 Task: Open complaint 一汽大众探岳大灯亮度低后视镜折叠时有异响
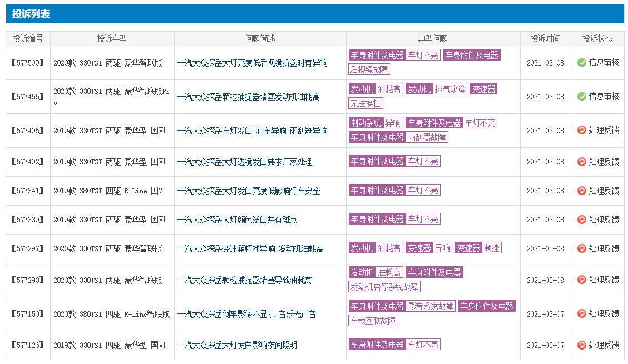253,63
